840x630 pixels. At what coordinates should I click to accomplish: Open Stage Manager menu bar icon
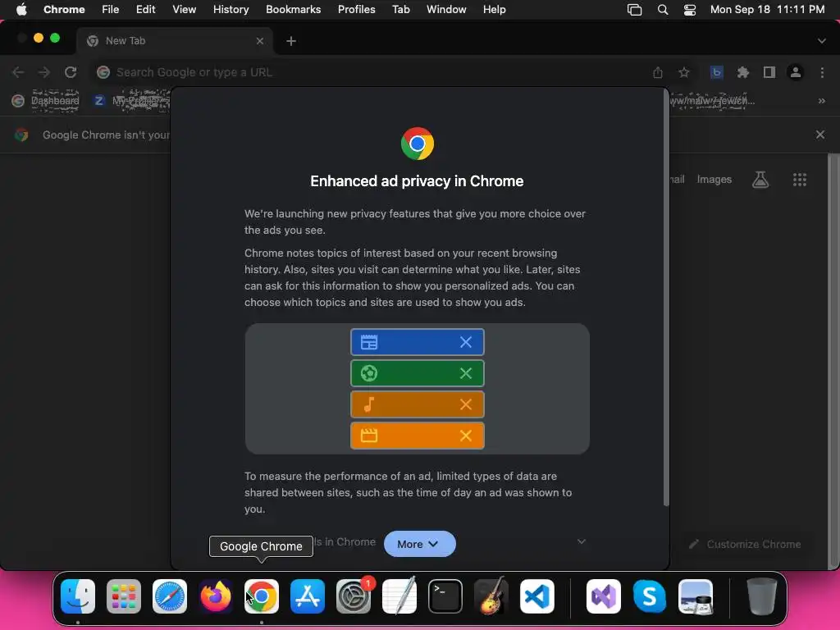[x=634, y=10]
